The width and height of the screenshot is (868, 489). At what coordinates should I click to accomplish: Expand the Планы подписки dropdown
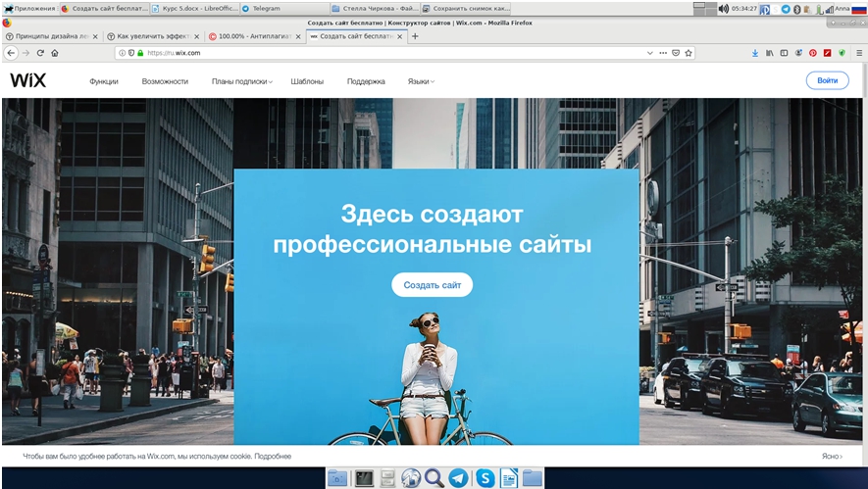[x=241, y=81]
